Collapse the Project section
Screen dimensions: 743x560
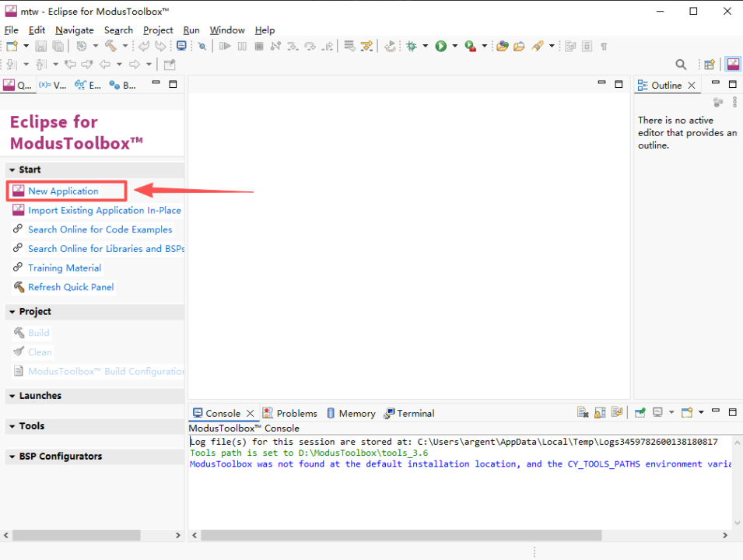click(12, 312)
